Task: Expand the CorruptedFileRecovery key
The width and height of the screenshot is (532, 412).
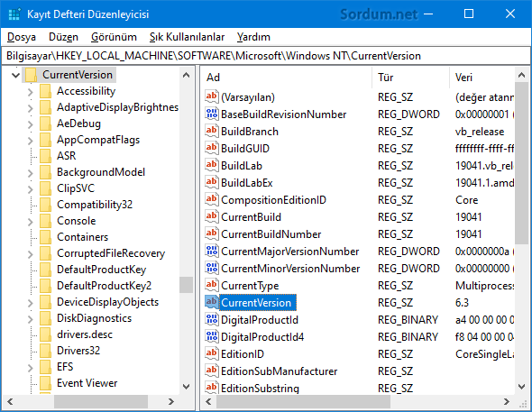Action: click(x=30, y=253)
